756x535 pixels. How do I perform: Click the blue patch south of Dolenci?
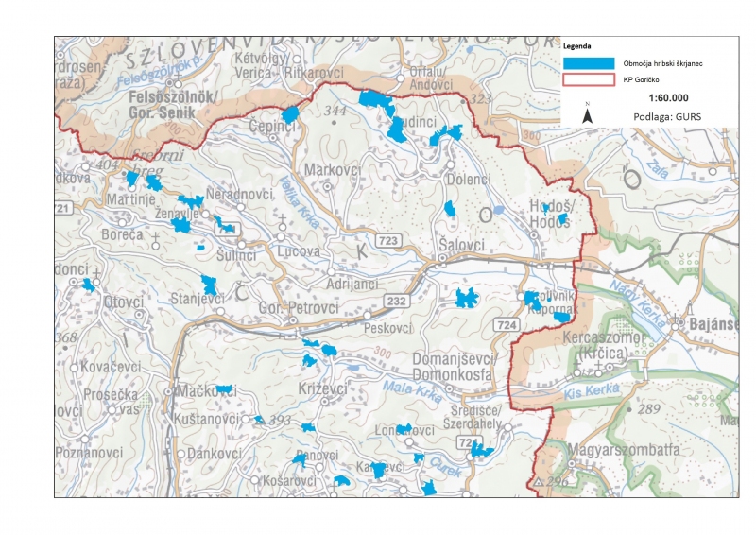(x=450, y=208)
